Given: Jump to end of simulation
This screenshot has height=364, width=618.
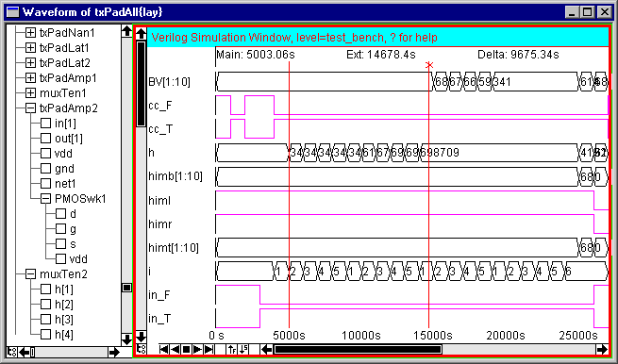Looking at the screenshot, I should click(209, 349).
